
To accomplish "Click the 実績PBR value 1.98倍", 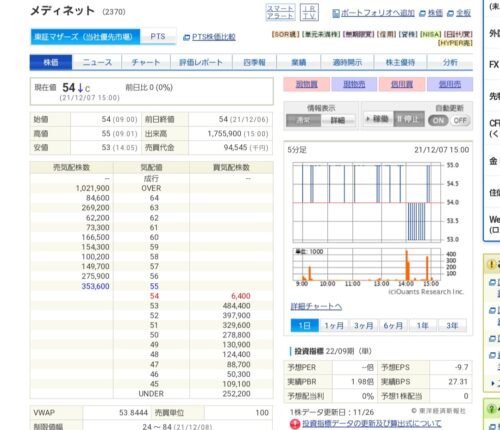I will click(362, 382).
